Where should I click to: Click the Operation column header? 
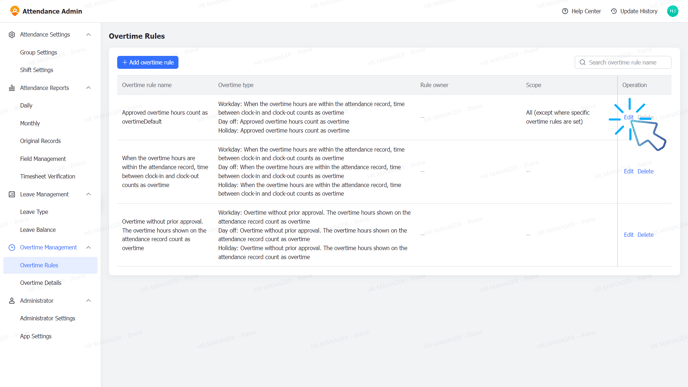pos(634,85)
